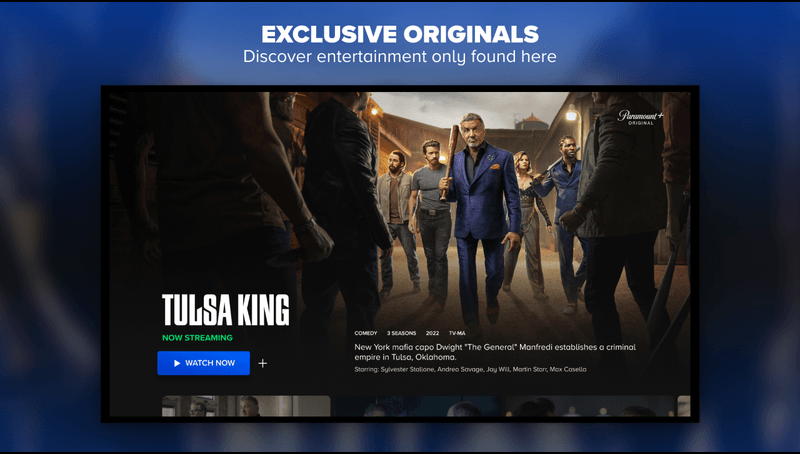Click the TV-MA rating badge
800x454 pixels.
click(457, 333)
